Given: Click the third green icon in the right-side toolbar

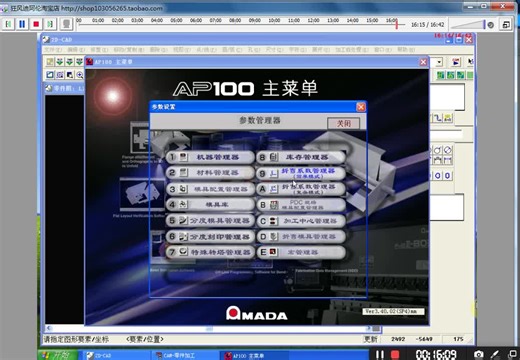Looking at the screenshot, I should click(x=460, y=75).
